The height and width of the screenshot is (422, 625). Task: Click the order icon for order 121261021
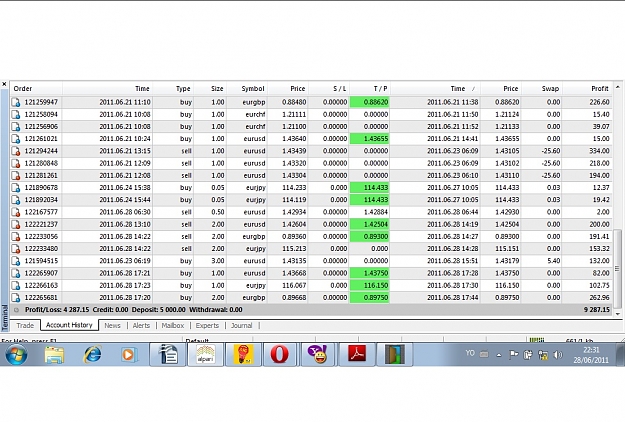[16, 139]
